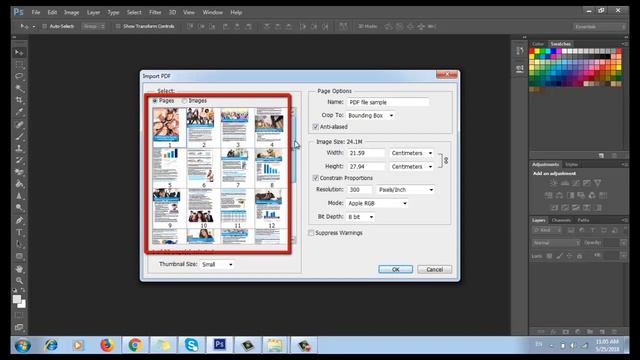Open the Resolution units Pixels/Inch dropdown
Viewport: 640px width, 360px height.
click(406, 190)
